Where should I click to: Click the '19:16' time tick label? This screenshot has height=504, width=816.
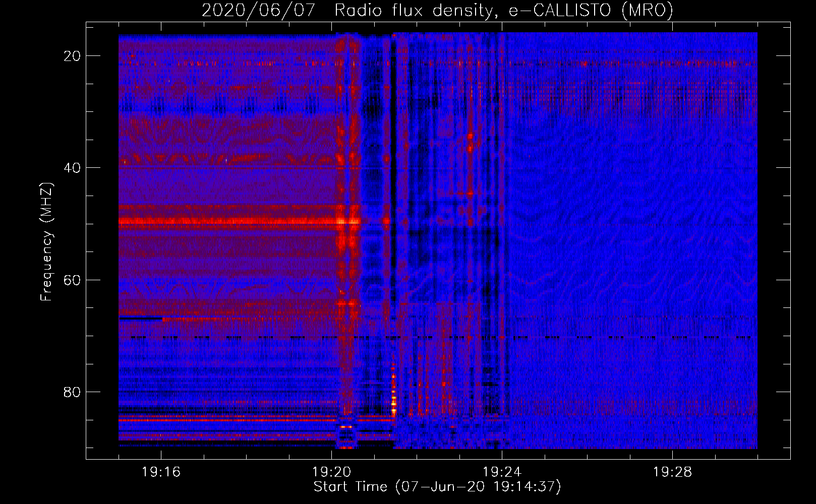pos(161,472)
